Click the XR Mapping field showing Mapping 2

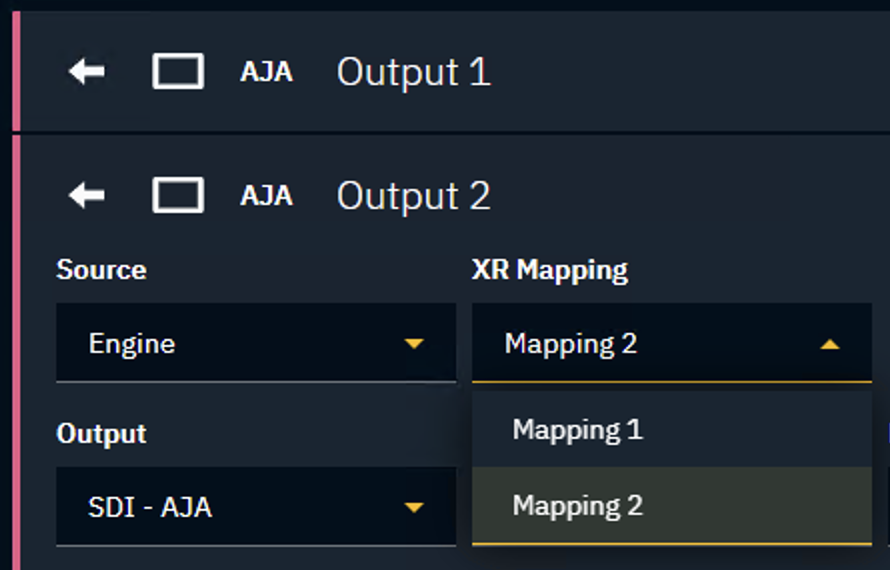(640, 344)
